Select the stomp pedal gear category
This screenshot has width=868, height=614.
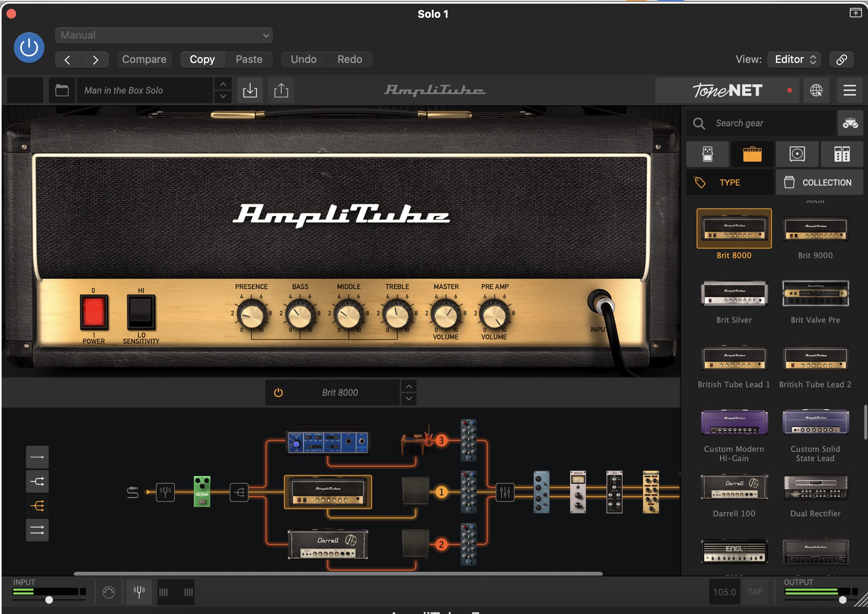coord(707,154)
